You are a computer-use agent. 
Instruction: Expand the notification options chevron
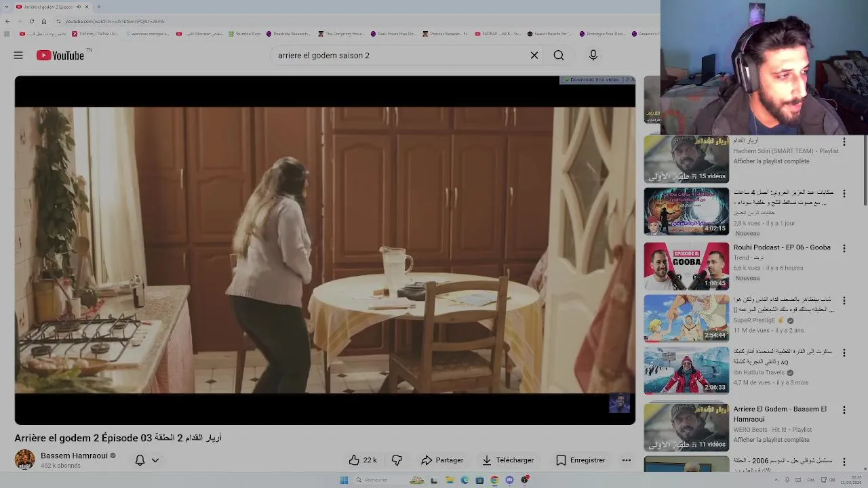pos(155,460)
